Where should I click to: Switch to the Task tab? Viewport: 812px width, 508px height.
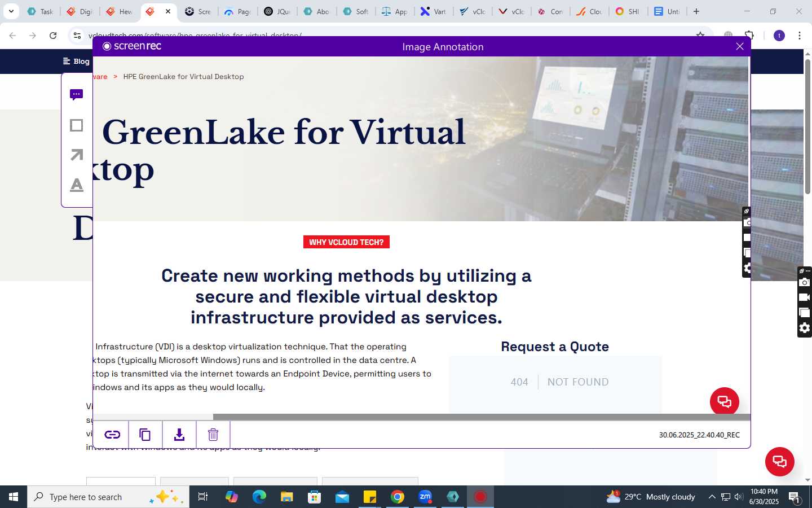[41, 11]
